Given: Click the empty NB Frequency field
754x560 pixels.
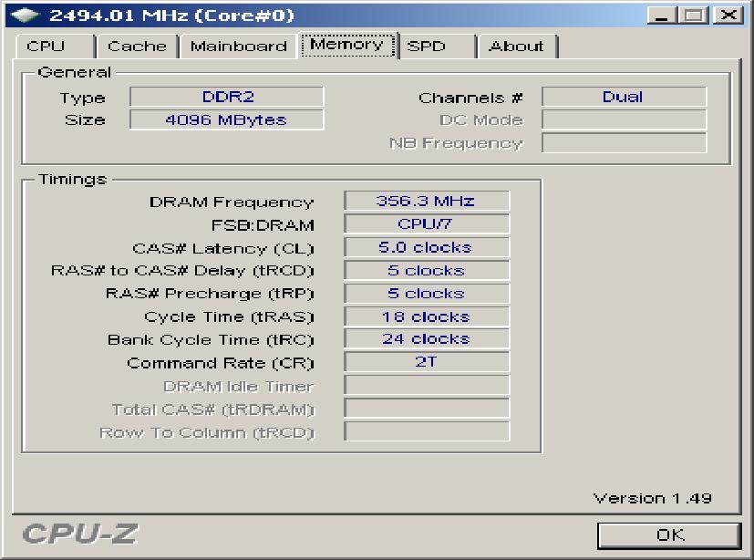Looking at the screenshot, I should [624, 143].
